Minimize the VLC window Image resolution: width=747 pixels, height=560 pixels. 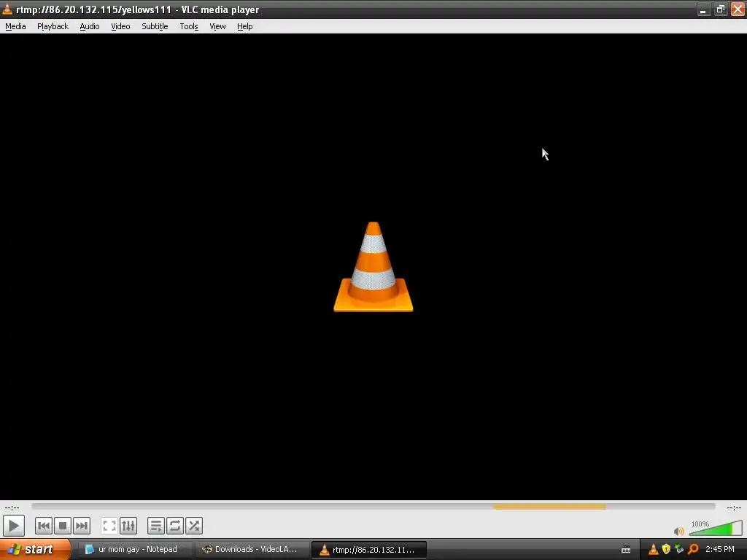pos(703,9)
